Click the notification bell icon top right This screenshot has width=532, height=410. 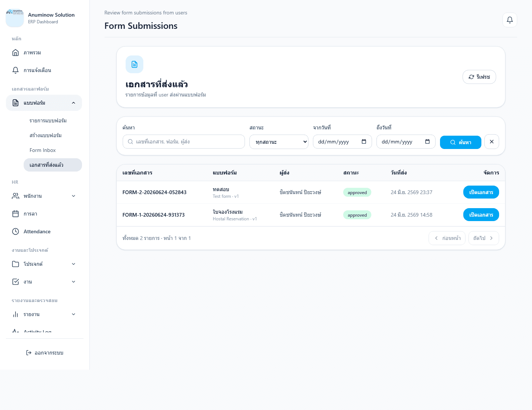coord(509,20)
